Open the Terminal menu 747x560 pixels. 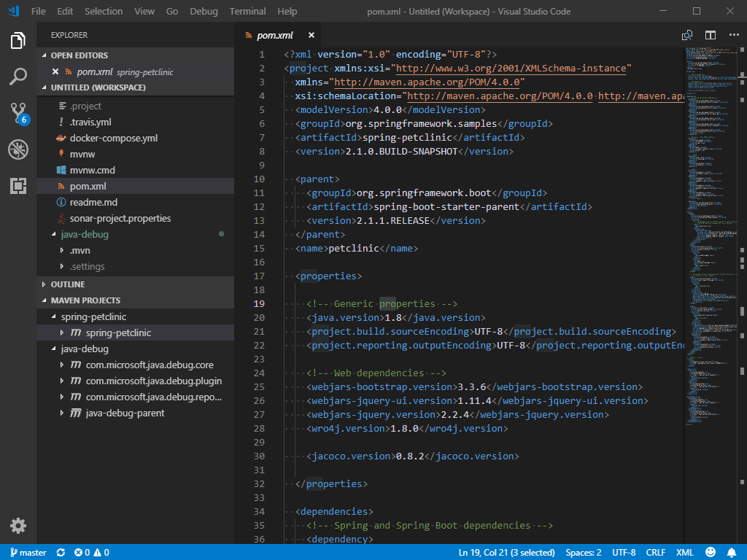tap(247, 11)
